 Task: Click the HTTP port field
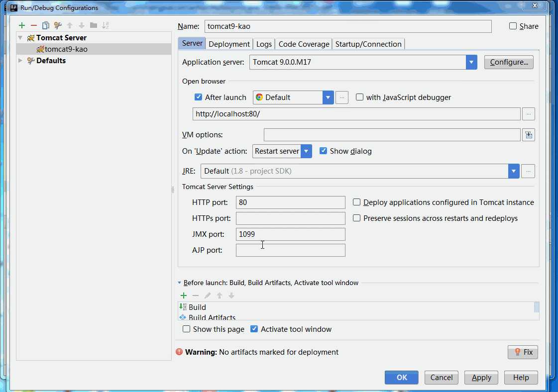coord(290,202)
